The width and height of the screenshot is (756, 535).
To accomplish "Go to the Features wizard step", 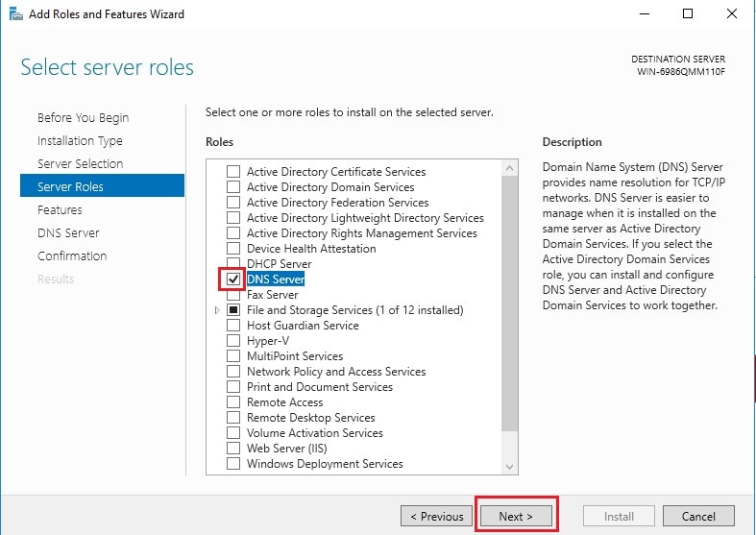I will coord(60,209).
